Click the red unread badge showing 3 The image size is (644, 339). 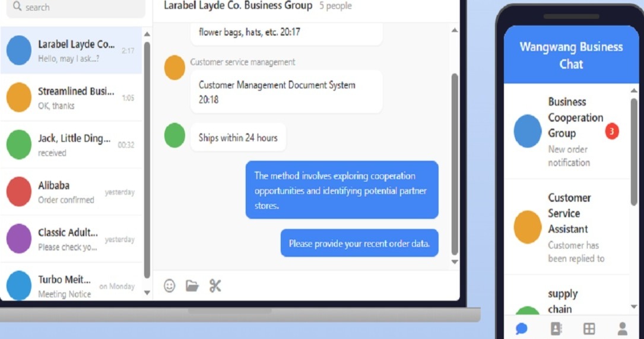[x=611, y=131]
